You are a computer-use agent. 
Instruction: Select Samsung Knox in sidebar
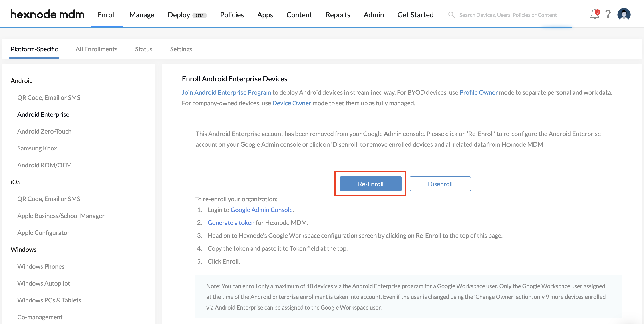(x=37, y=148)
